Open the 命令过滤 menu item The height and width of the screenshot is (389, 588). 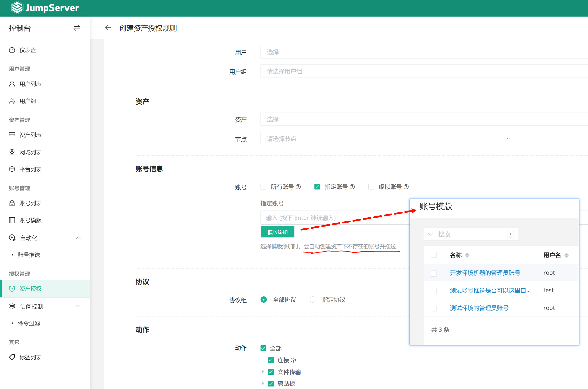pos(29,323)
